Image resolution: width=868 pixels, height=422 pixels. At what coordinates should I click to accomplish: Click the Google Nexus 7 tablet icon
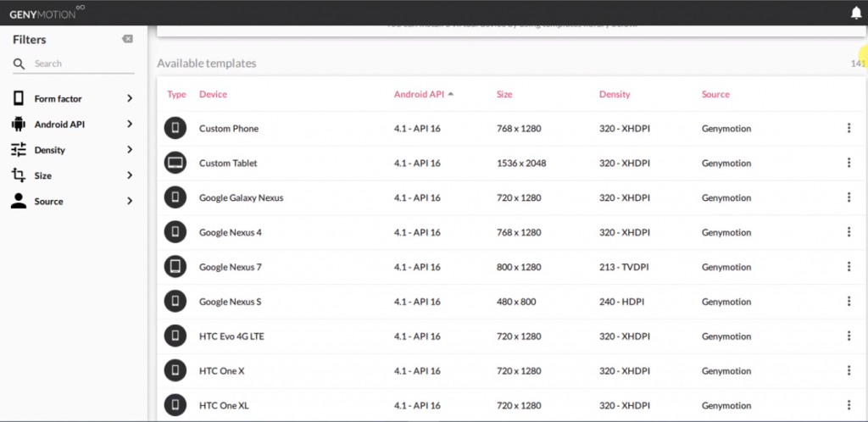pos(175,267)
